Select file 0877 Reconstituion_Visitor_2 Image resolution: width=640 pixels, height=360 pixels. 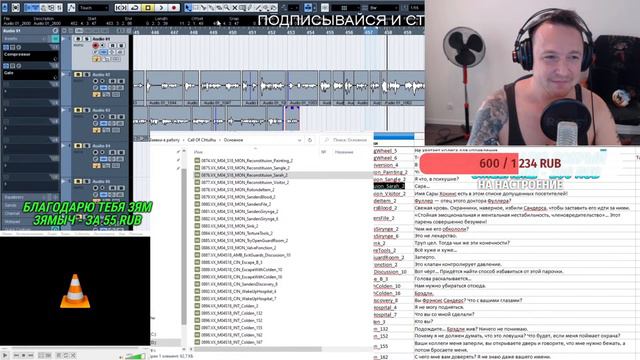(x=242, y=182)
